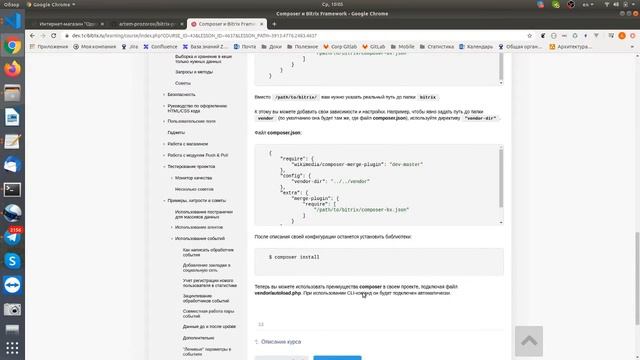640x360 pixels.
Task: Reload the current page
Action: tap(53, 36)
